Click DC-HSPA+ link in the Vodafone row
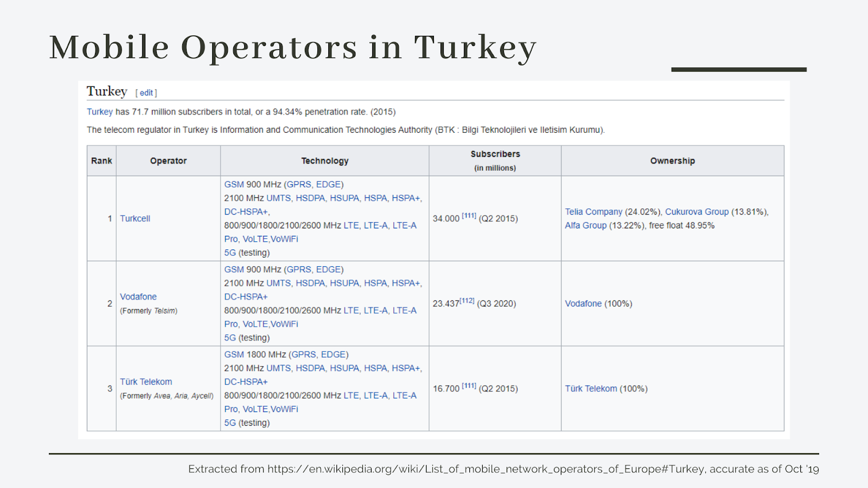 (246, 297)
